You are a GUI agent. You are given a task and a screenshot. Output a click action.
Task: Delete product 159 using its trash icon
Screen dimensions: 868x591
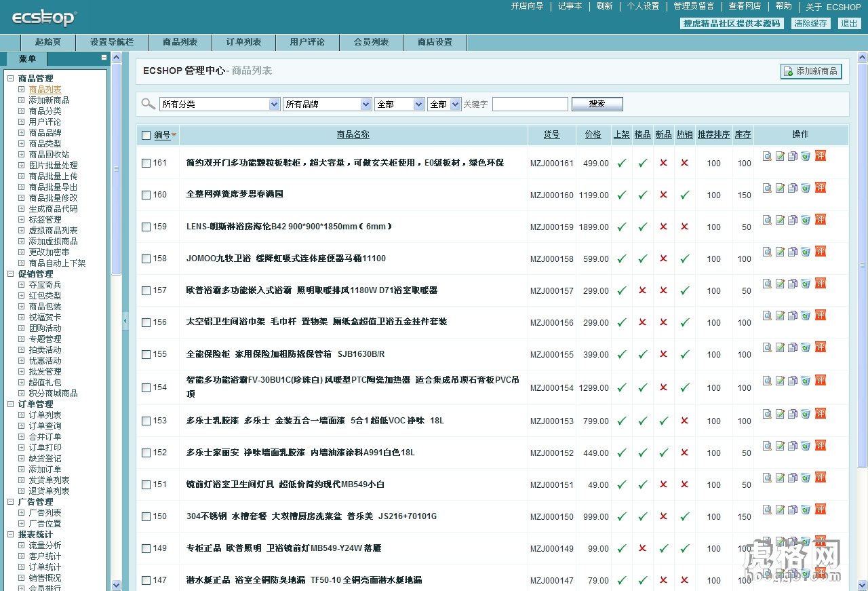click(806, 220)
